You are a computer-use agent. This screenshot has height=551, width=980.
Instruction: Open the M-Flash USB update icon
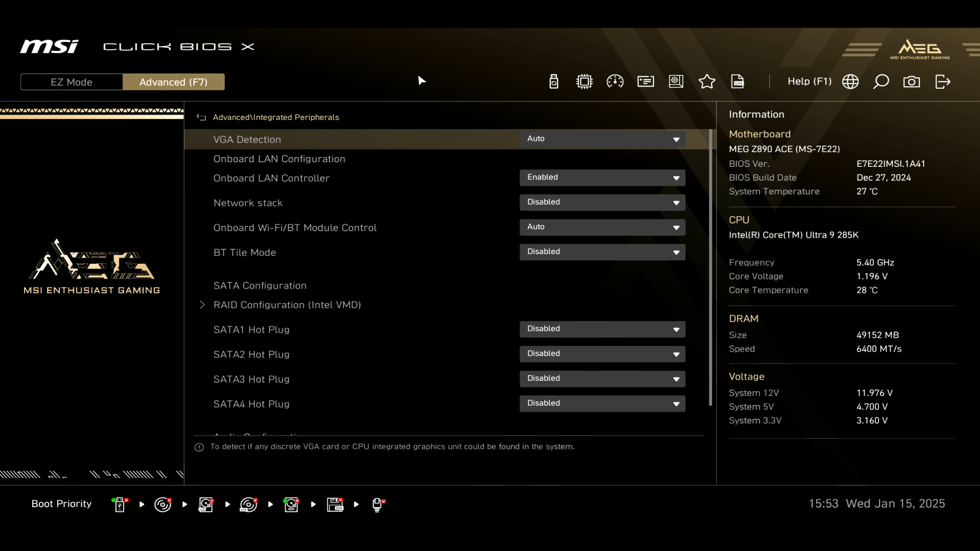pyautogui.click(x=554, y=82)
